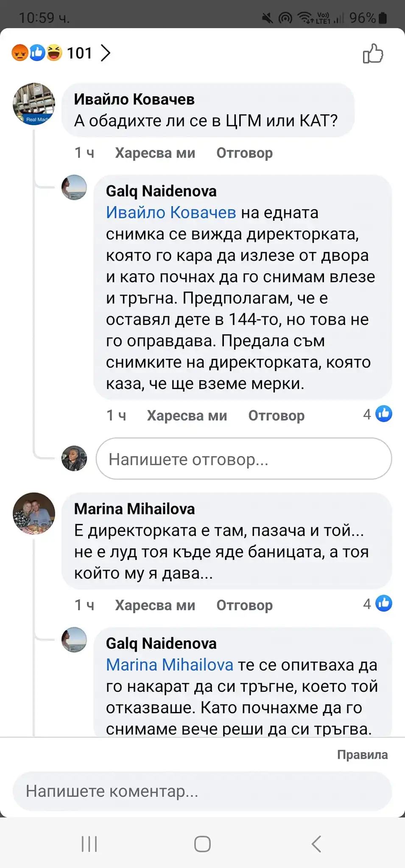Open Marina Mihailova's profile photo
Screen dimensions: 405x868
pos(34,513)
